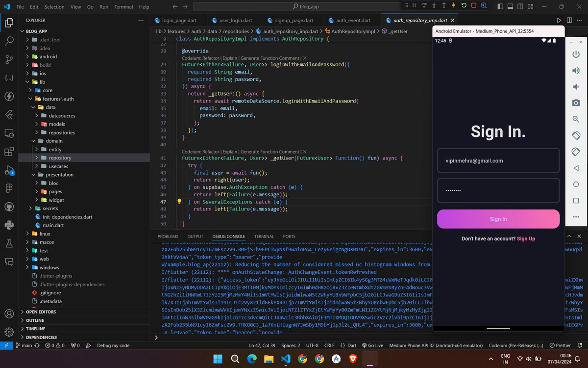
Task: Open the Search view in the activity bar
Action: (x=9, y=41)
